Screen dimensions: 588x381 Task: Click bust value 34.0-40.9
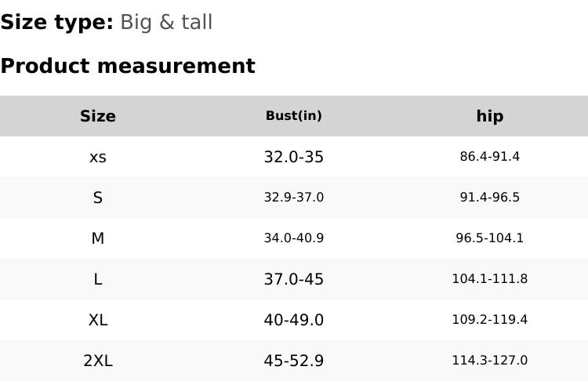[294, 238]
